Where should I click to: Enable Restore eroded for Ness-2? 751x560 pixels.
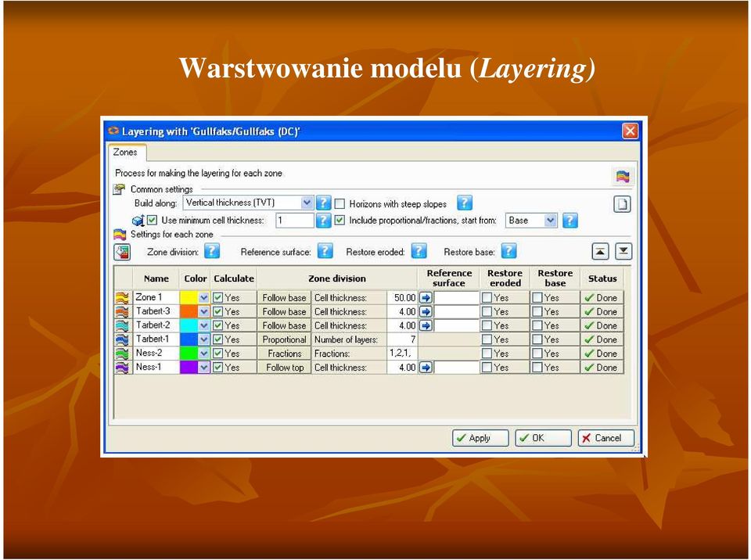487,354
